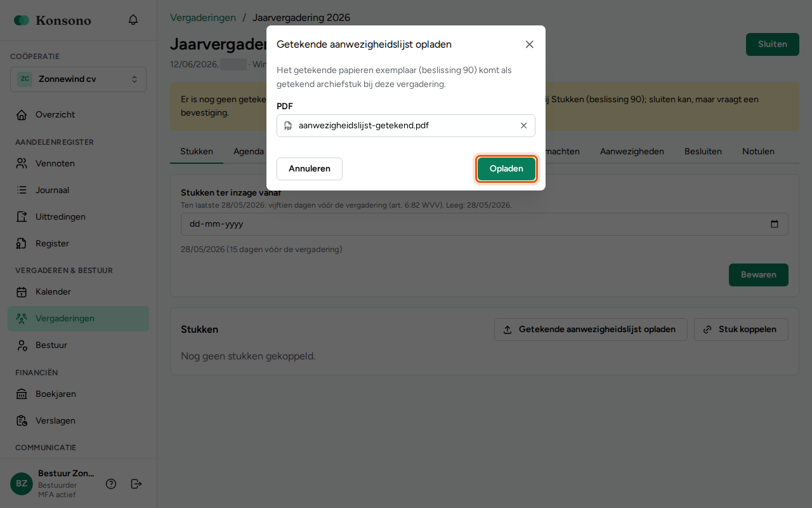Click the Bestuur person icon
The image size is (812, 508).
(x=22, y=345)
